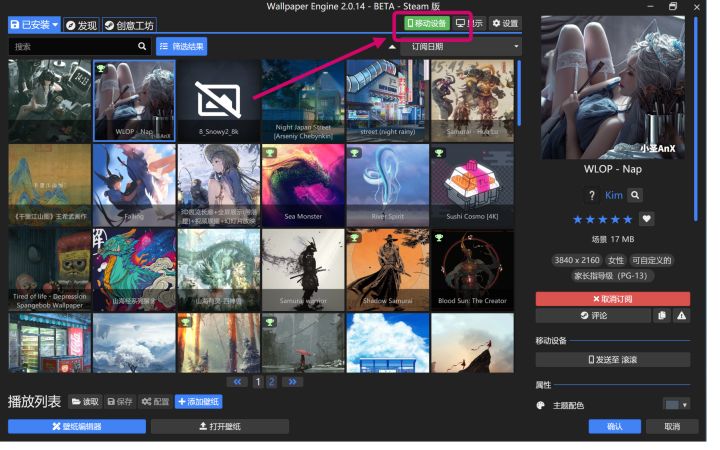Screen dimensions: 720x450
Task: Open 评论 comments button
Action: tap(593, 315)
